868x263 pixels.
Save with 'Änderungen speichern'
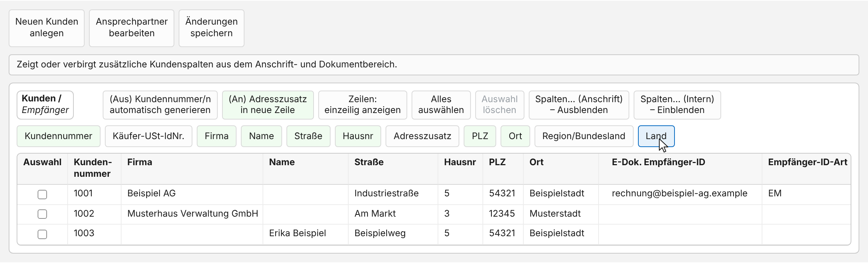[212, 28]
